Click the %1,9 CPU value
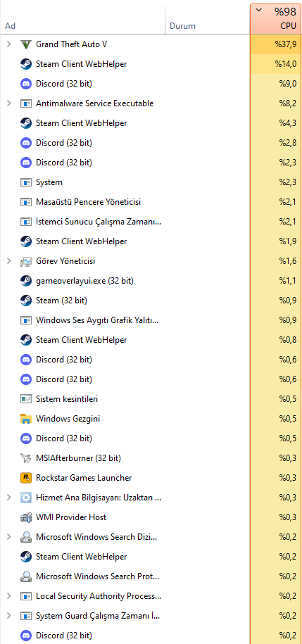This screenshot has height=644, width=302. [x=288, y=241]
